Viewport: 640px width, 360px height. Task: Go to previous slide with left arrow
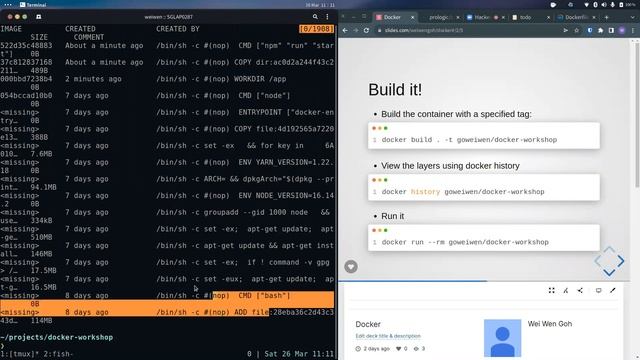click(x=598, y=261)
